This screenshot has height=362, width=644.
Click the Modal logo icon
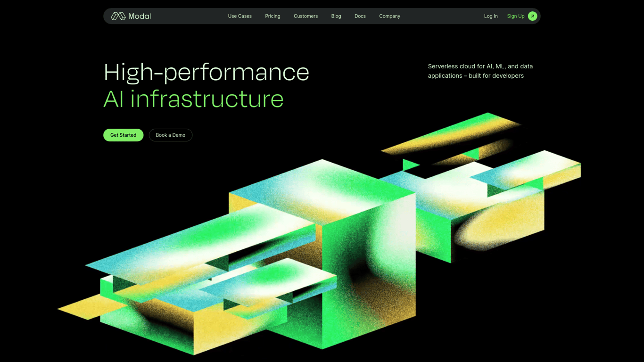pos(118,16)
